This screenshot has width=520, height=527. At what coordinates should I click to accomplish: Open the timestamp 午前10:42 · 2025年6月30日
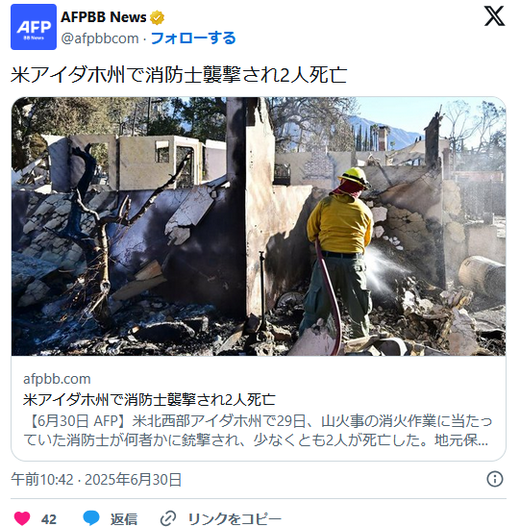click(x=96, y=479)
